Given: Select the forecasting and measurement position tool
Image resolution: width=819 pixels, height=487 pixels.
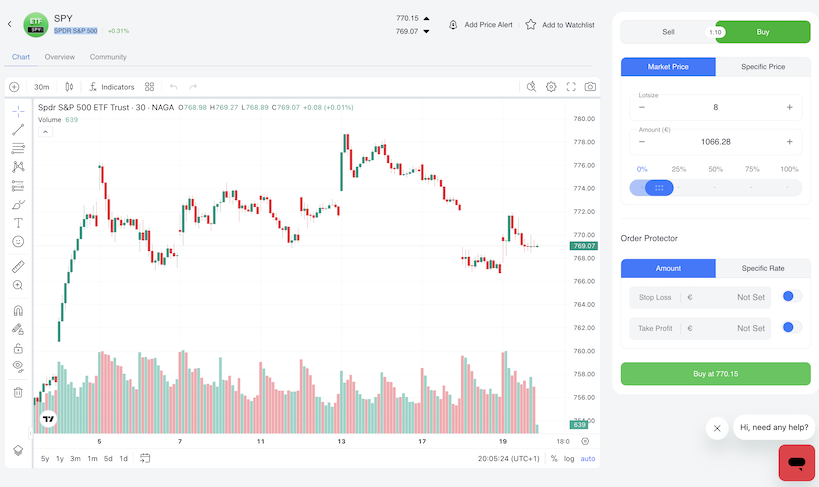Looking at the screenshot, I should [18, 185].
